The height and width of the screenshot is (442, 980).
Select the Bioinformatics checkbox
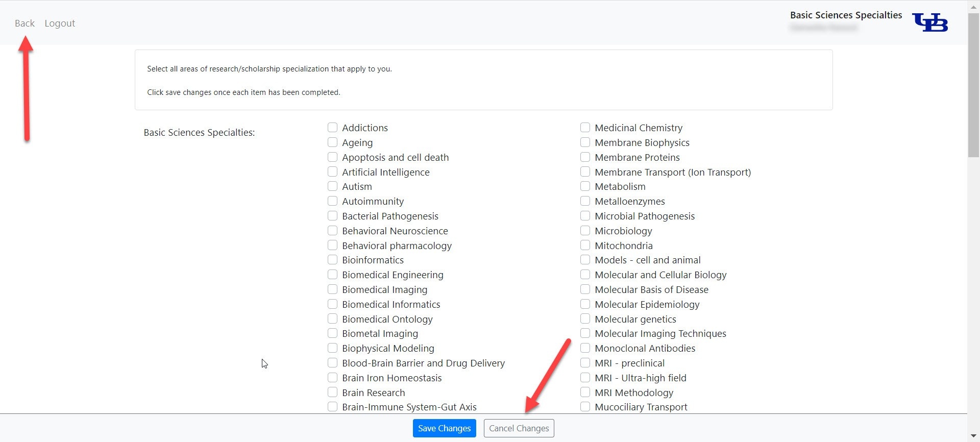tap(333, 260)
